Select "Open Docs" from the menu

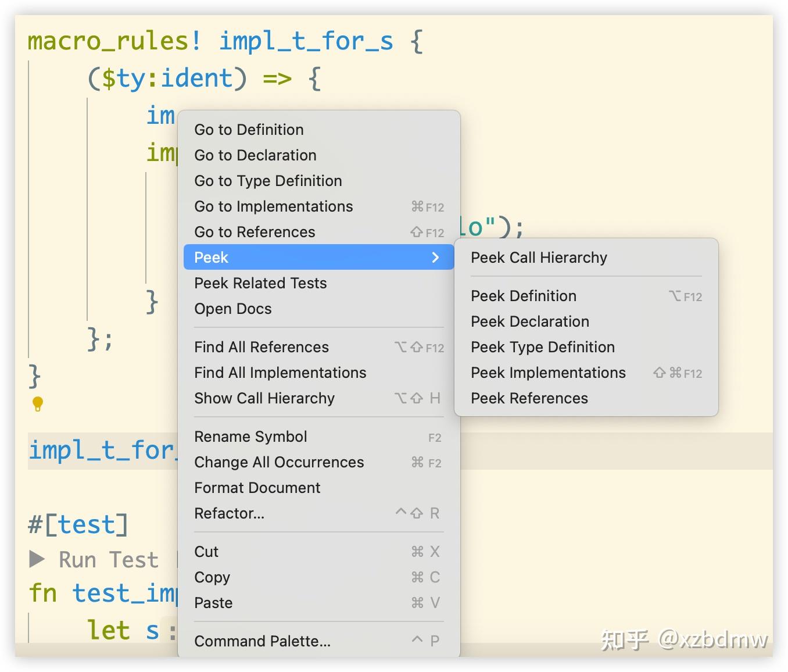[x=232, y=309]
